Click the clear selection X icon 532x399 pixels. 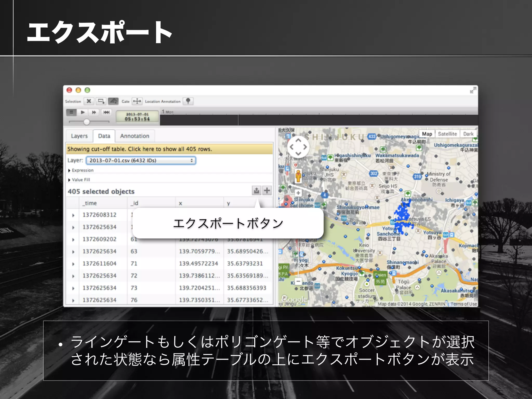[89, 101]
